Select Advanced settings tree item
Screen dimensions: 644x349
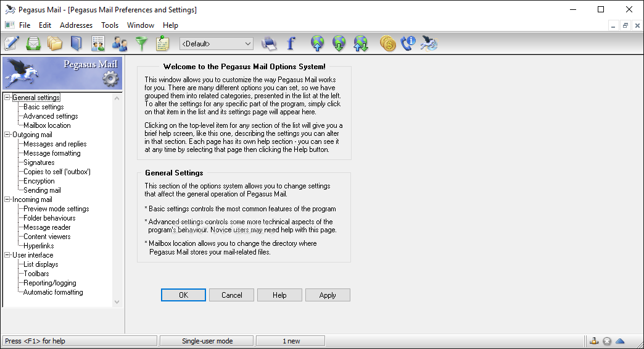[x=51, y=116]
